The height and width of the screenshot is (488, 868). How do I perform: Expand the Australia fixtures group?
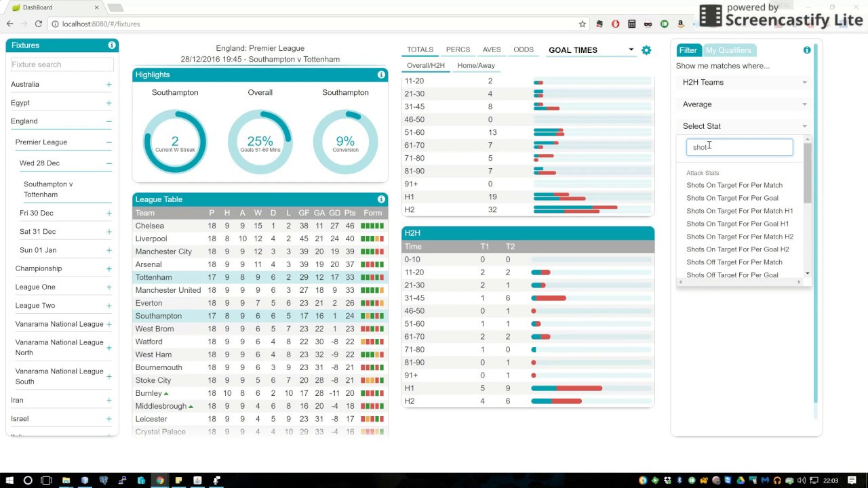[108, 85]
